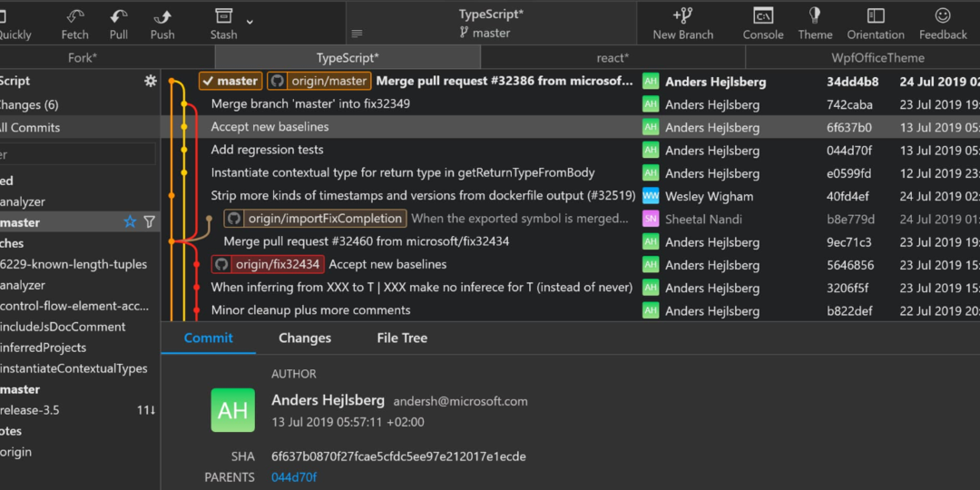
Task: Open the Stash dropdown arrow
Action: coord(250,22)
